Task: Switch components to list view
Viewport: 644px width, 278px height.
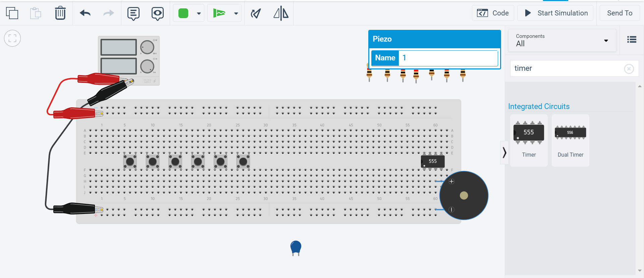Action: (632, 40)
